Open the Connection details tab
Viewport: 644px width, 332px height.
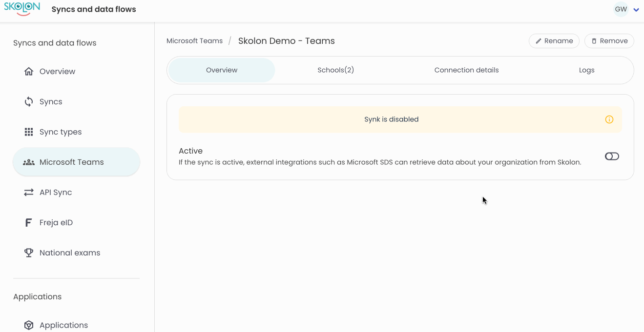pyautogui.click(x=466, y=70)
